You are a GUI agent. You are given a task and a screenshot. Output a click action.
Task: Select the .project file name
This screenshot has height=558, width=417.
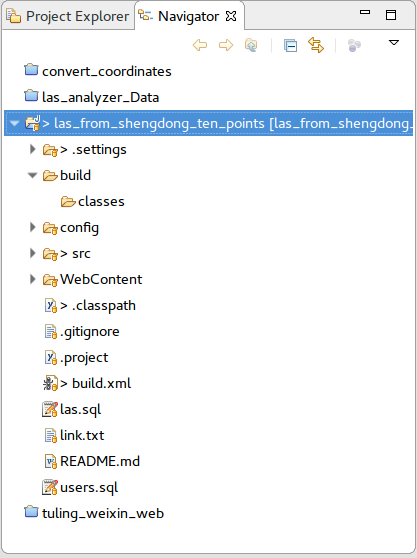point(84,358)
